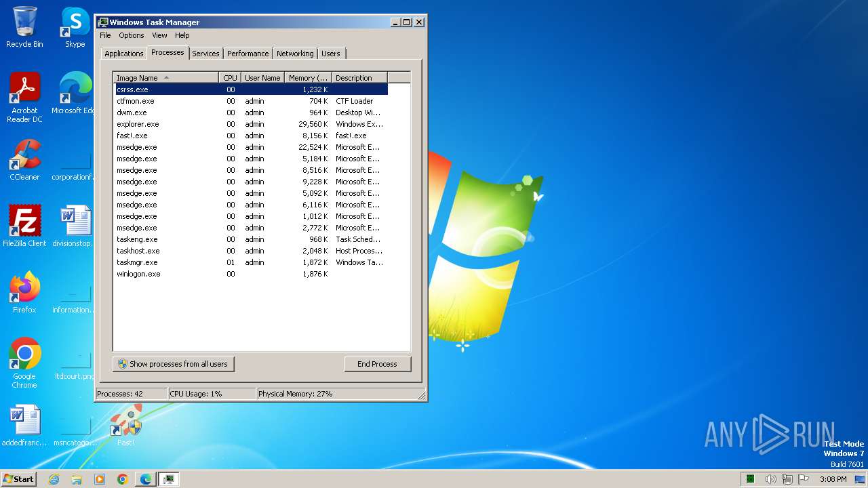Click Processes: 42 status bar entry
This screenshot has width=868, height=488.
[x=131, y=394]
